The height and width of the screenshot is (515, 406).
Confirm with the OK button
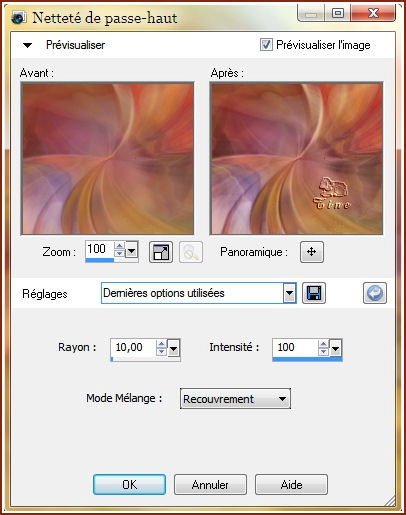point(129,485)
